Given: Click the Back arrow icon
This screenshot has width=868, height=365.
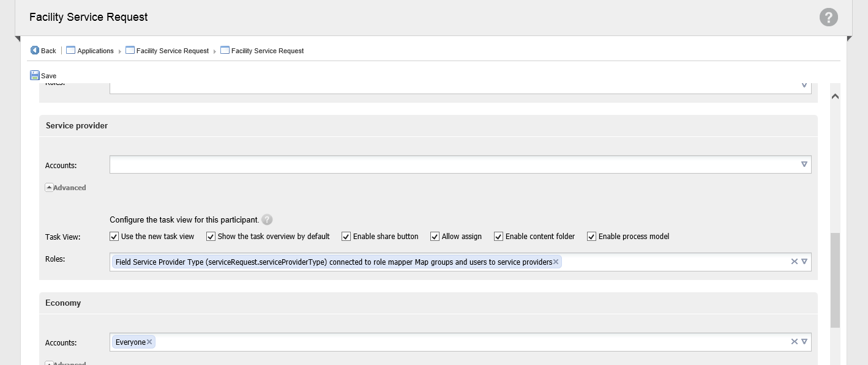Looking at the screenshot, I should (35, 51).
